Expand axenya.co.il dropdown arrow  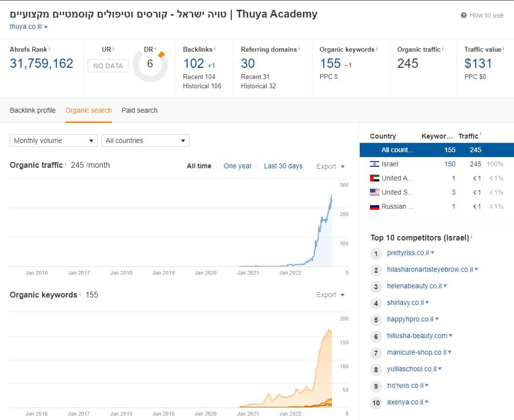(x=427, y=402)
